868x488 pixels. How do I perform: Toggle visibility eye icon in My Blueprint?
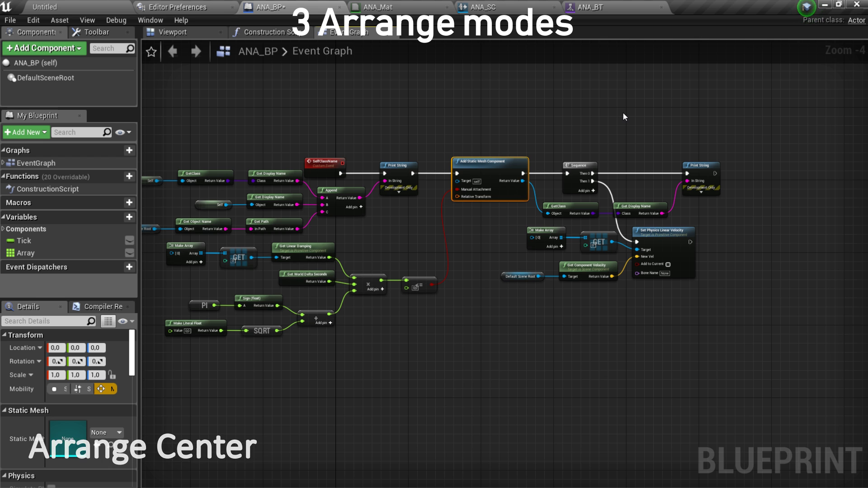click(122, 132)
